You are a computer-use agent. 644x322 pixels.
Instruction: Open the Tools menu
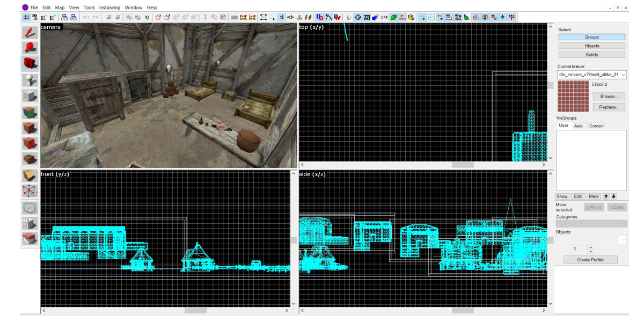coord(89,8)
